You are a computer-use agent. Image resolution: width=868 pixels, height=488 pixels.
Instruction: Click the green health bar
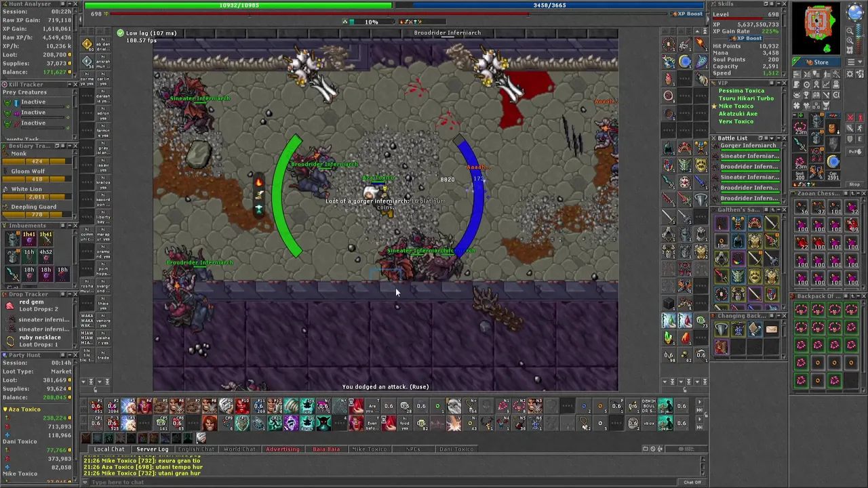pos(238,5)
